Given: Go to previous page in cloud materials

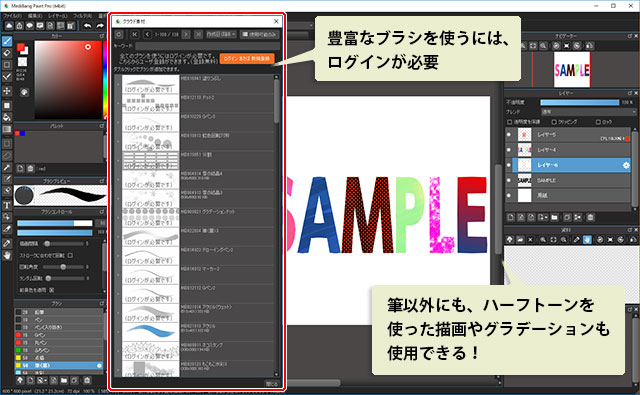Looking at the screenshot, I should (x=147, y=35).
